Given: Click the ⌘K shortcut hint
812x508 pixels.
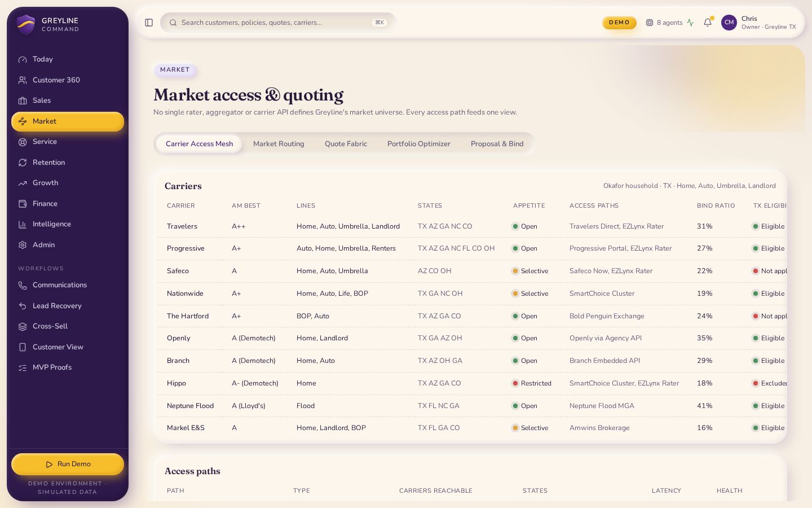Looking at the screenshot, I should (x=379, y=23).
